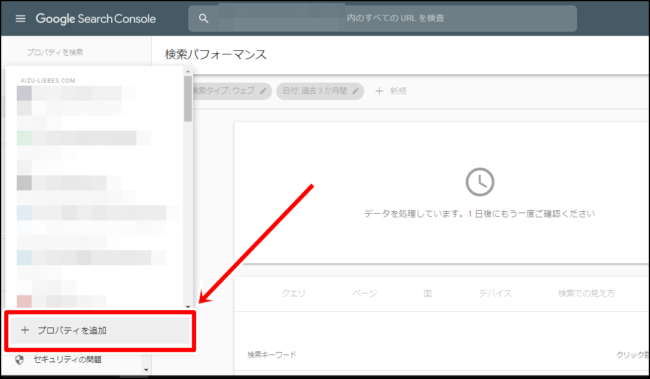Click the 検索キーワード column header

click(x=272, y=355)
